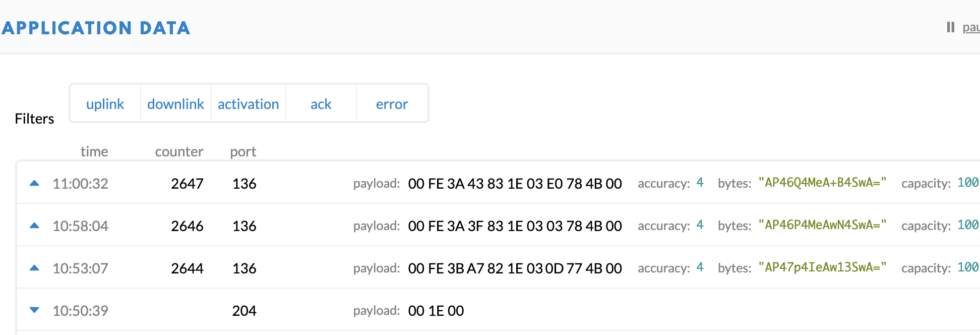The height and width of the screenshot is (335, 980).
Task: Click the Application Data heading
Action: coord(96,28)
